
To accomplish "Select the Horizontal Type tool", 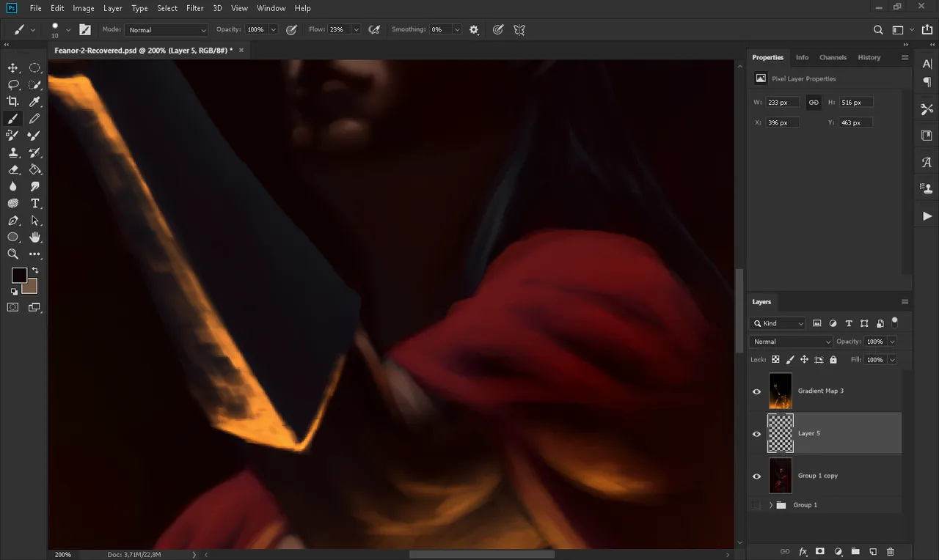I will [34, 204].
